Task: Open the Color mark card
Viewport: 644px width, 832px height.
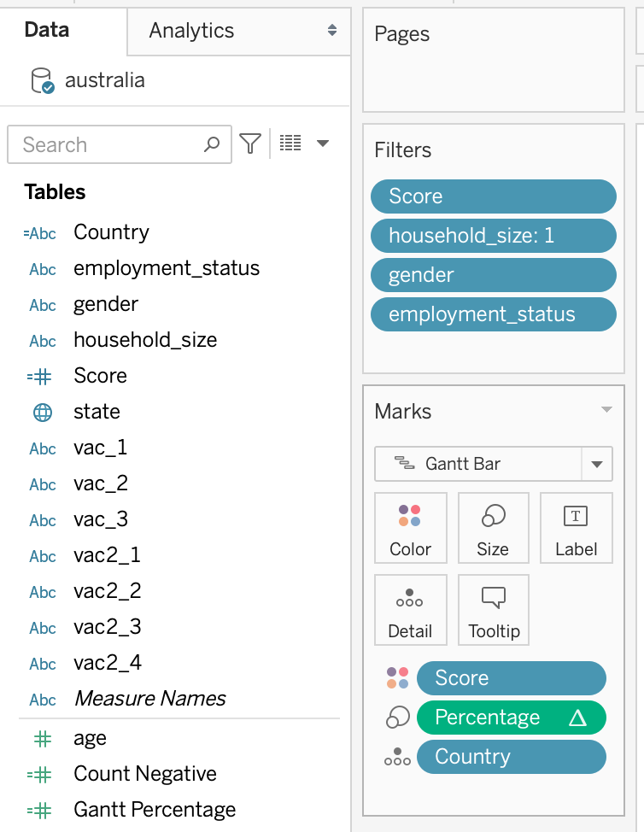Action: tap(410, 527)
